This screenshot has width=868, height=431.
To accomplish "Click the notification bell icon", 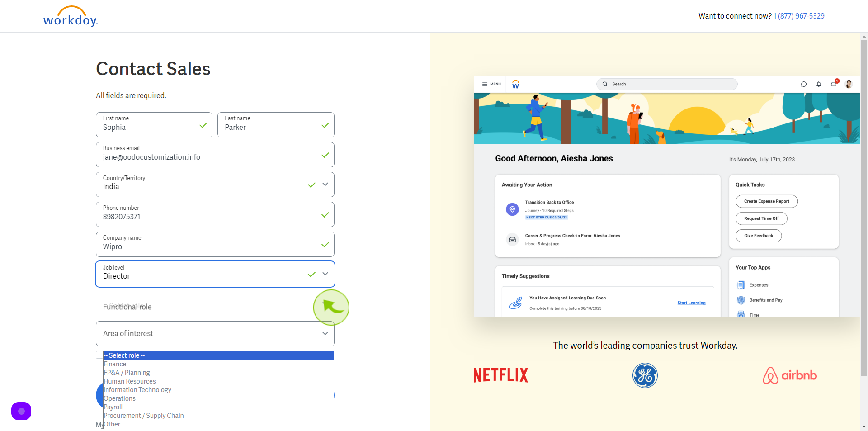I will [819, 84].
